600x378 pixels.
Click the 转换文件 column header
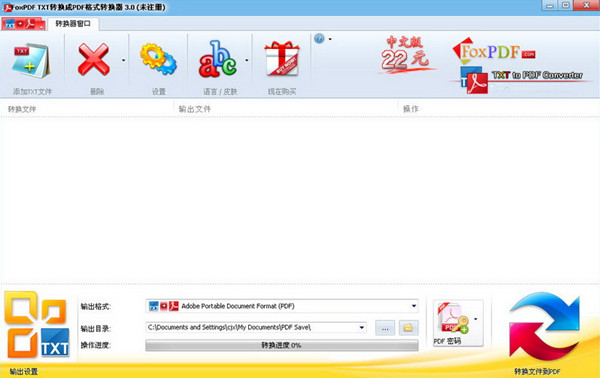(x=22, y=109)
